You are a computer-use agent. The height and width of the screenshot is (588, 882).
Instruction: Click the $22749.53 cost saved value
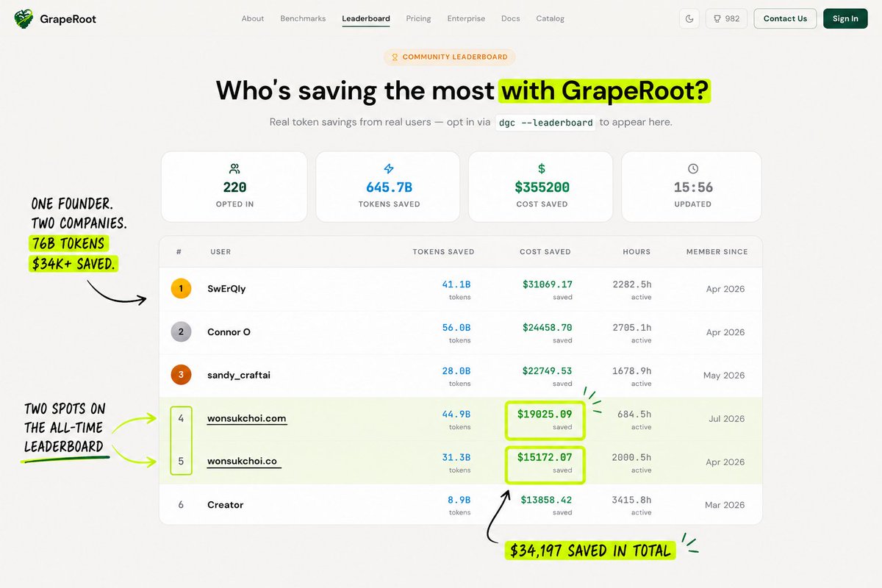pos(547,370)
